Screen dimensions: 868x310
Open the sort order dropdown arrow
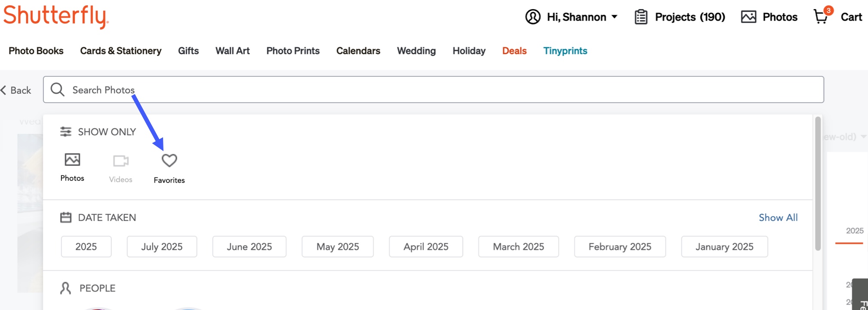(863, 136)
